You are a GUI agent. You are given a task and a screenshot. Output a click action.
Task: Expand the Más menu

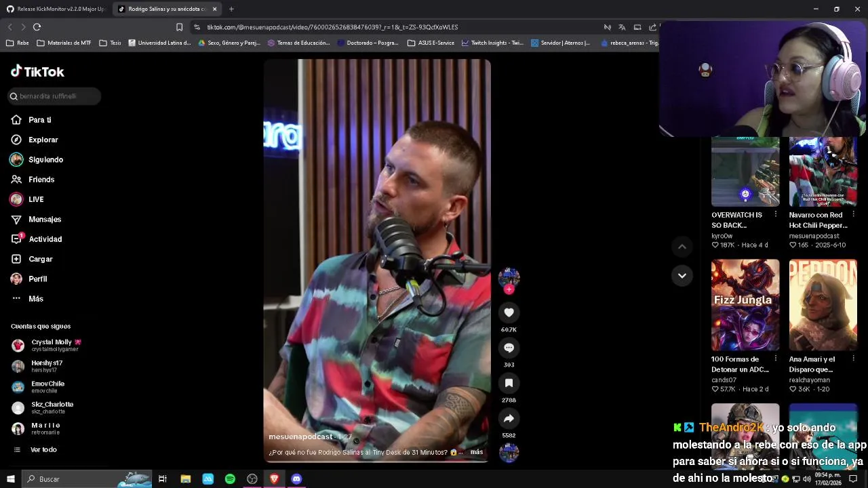(x=27, y=299)
